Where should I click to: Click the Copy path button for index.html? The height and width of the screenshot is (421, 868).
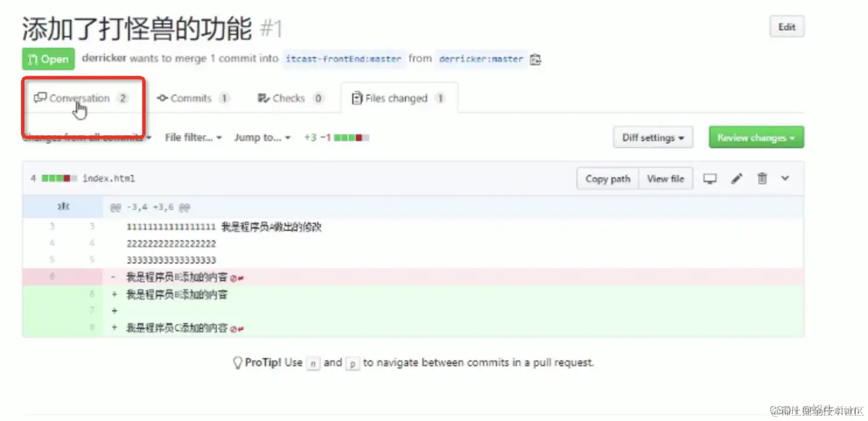[607, 178]
